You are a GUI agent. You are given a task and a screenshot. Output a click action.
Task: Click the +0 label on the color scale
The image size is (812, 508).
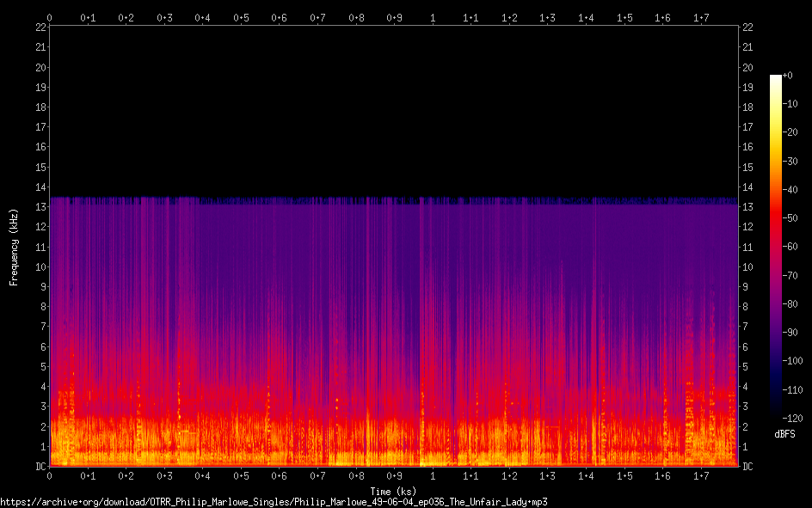click(x=788, y=76)
